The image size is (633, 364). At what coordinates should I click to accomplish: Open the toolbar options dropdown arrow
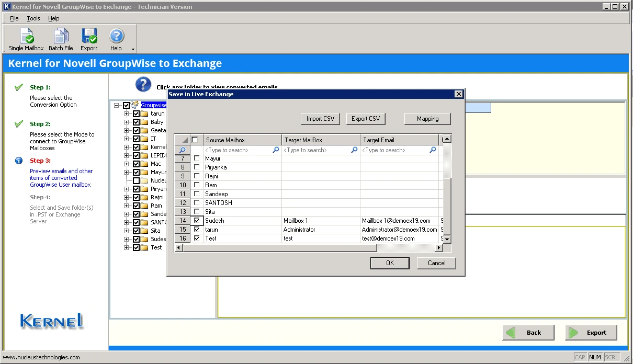click(133, 50)
